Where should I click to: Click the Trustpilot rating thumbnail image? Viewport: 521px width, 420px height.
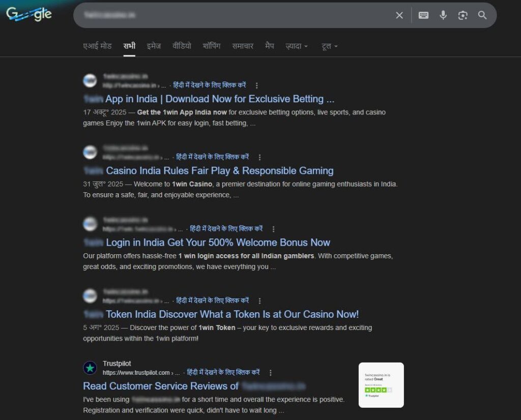point(381,385)
